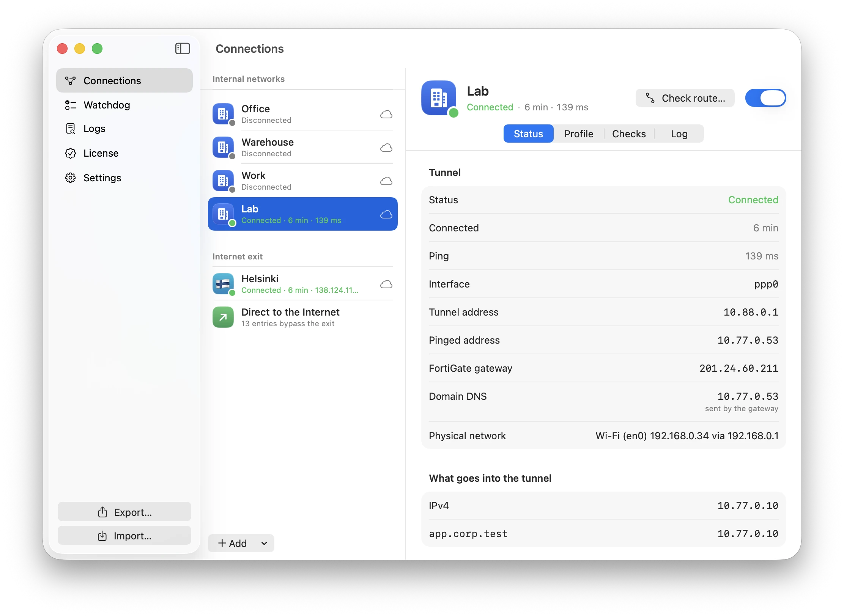Image resolution: width=844 pixels, height=616 pixels.
Task: Click the cloud icon next to Warehouse
Action: (386, 148)
